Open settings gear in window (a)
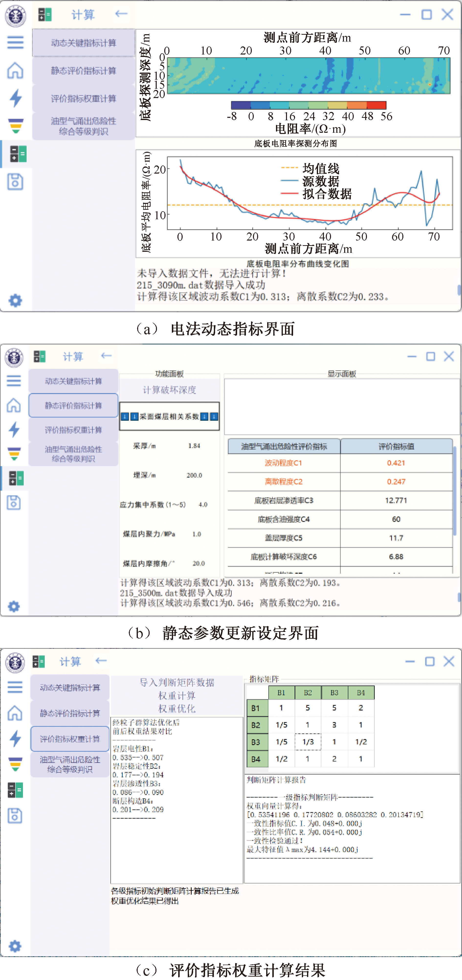The width and height of the screenshot is (462, 980). click(x=15, y=300)
